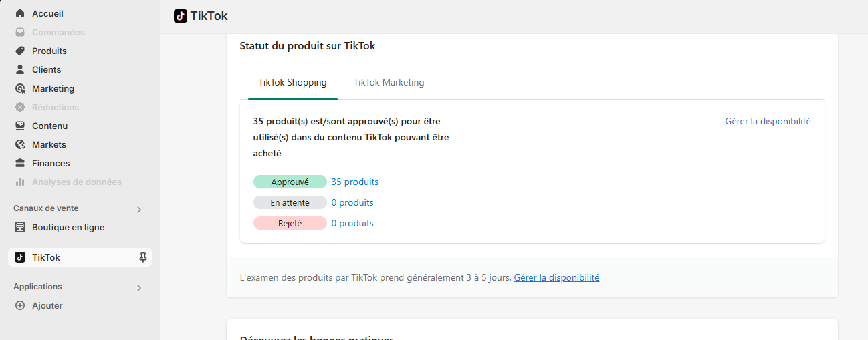Click the 0 produits link beside Rejeté
Image resolution: width=868 pixels, height=340 pixels.
click(352, 223)
